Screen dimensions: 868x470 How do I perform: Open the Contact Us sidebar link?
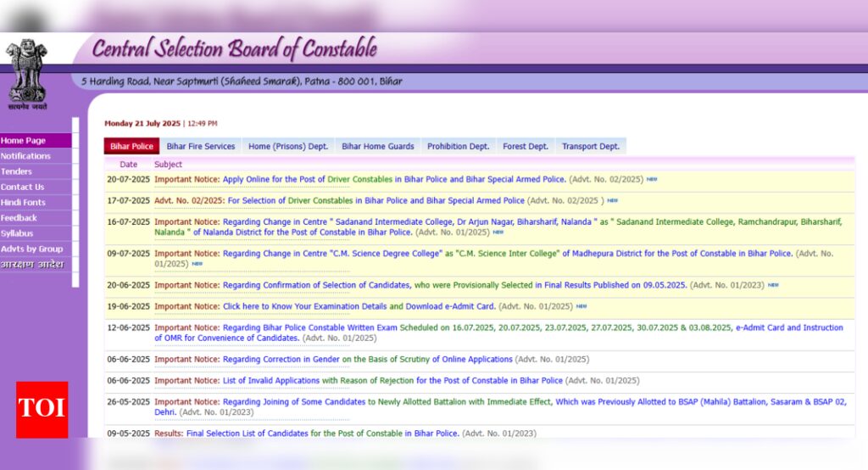(36, 187)
